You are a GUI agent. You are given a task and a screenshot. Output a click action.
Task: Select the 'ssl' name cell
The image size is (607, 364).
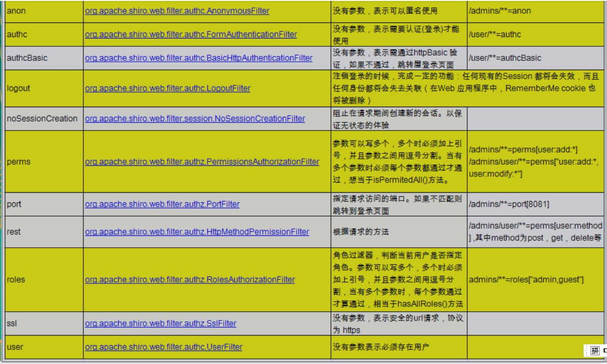click(44, 323)
